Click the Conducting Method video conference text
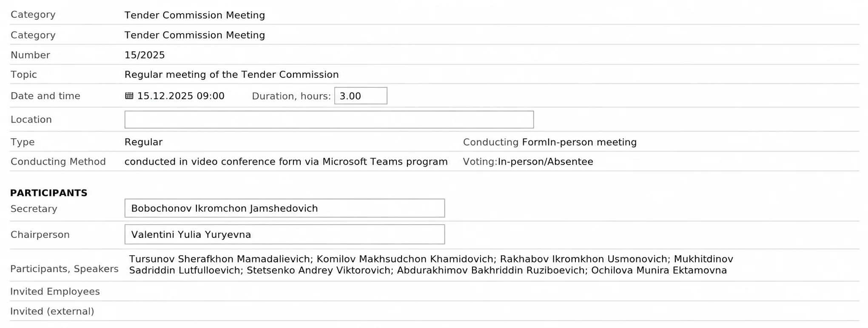The width and height of the screenshot is (868, 328). [x=286, y=162]
